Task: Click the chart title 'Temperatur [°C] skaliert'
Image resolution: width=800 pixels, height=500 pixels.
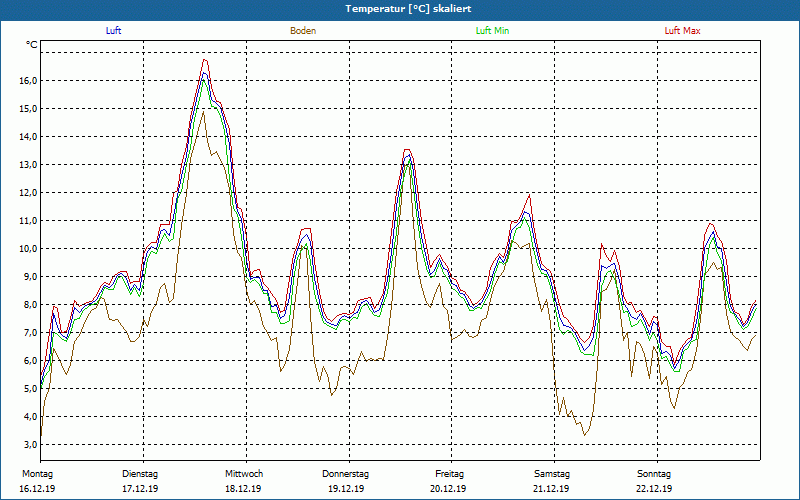Action: (408, 9)
